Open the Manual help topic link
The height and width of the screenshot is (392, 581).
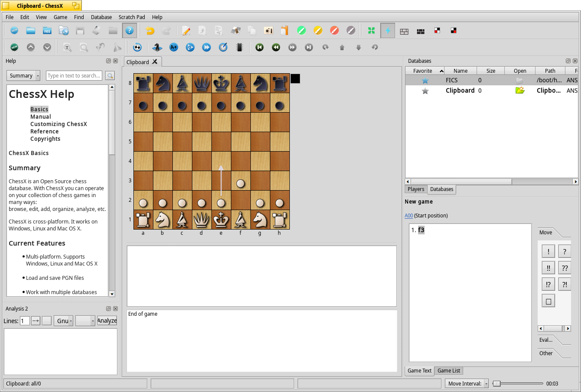point(41,117)
